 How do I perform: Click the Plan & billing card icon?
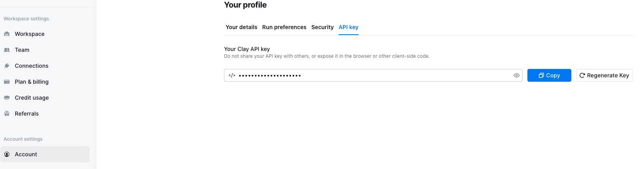coord(7,82)
